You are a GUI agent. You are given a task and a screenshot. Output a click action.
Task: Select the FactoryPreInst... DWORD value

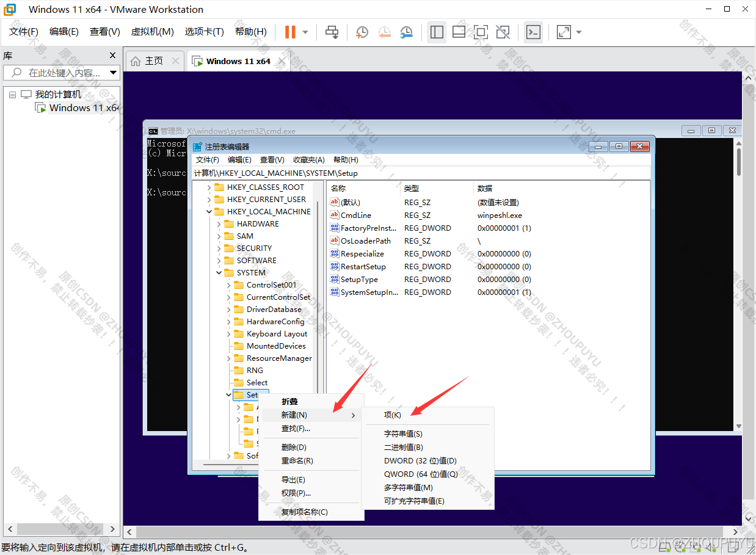pos(365,228)
